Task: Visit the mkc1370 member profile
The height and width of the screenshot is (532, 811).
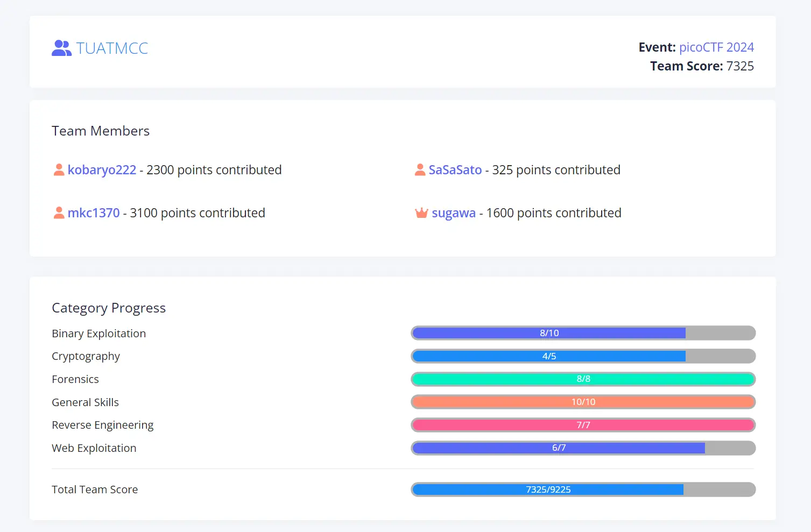Action: click(x=94, y=213)
